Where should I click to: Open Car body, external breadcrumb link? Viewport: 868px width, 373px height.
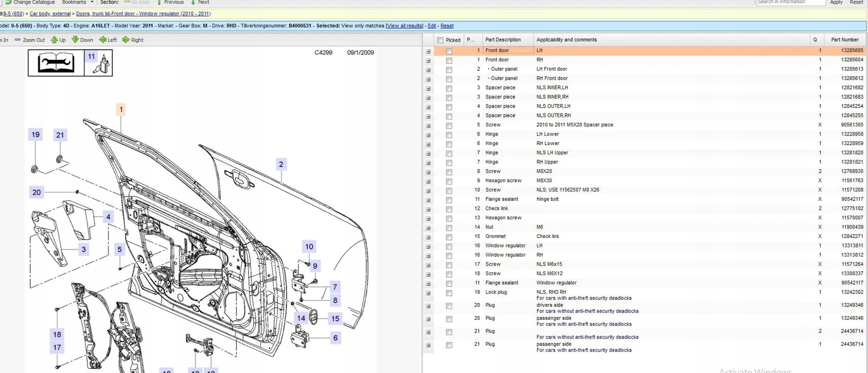[50, 14]
